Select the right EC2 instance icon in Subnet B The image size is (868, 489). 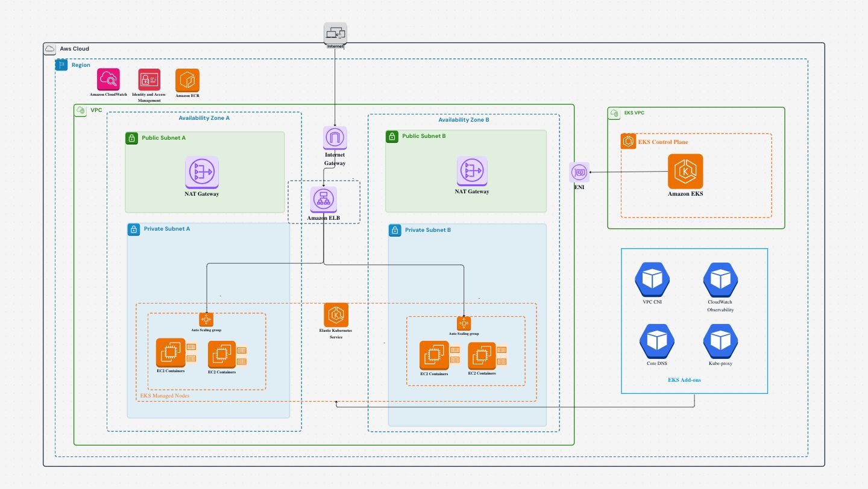point(482,356)
